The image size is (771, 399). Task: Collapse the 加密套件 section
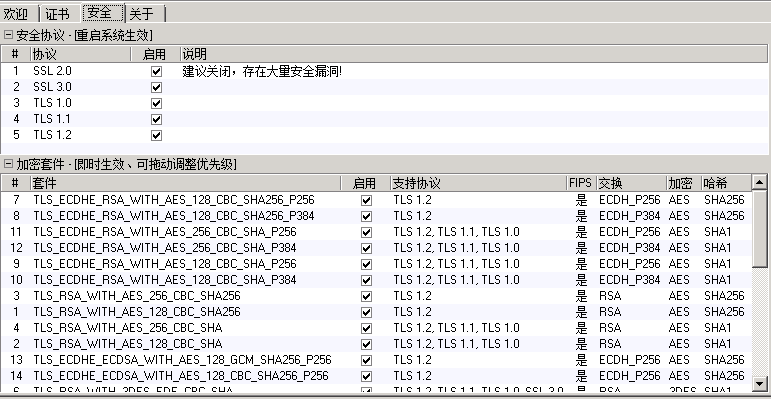tap(8, 164)
